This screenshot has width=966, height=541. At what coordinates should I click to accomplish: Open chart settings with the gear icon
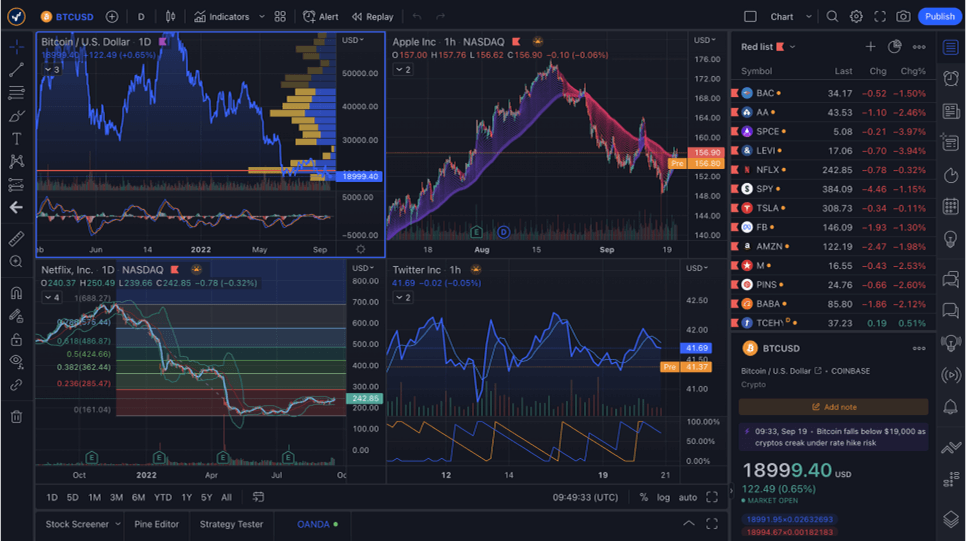coord(856,17)
